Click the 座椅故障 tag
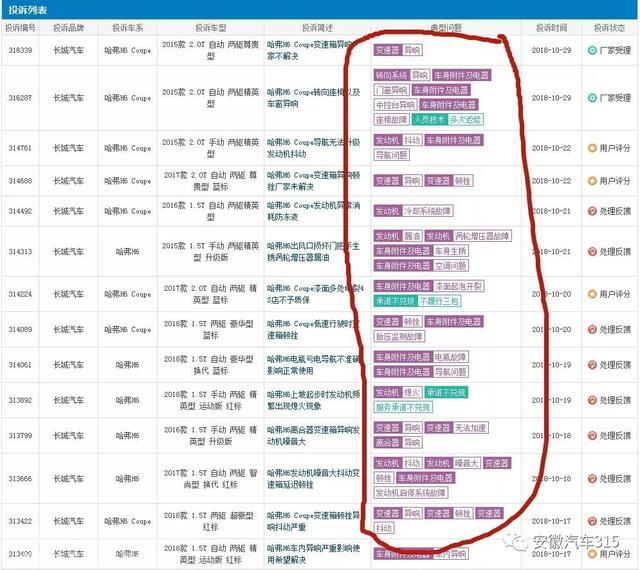Screen dimensions: 640x570 tap(391, 120)
